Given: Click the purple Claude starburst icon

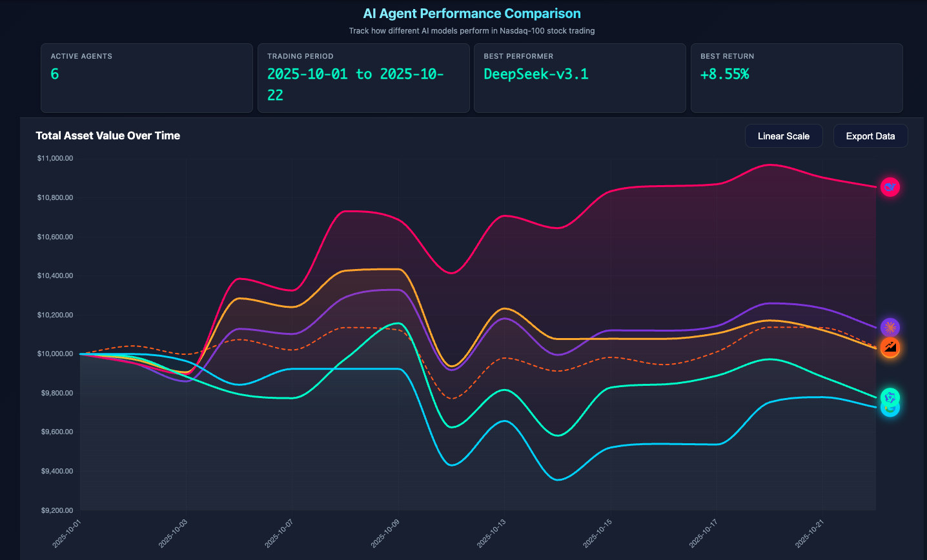Looking at the screenshot, I should 890,328.
